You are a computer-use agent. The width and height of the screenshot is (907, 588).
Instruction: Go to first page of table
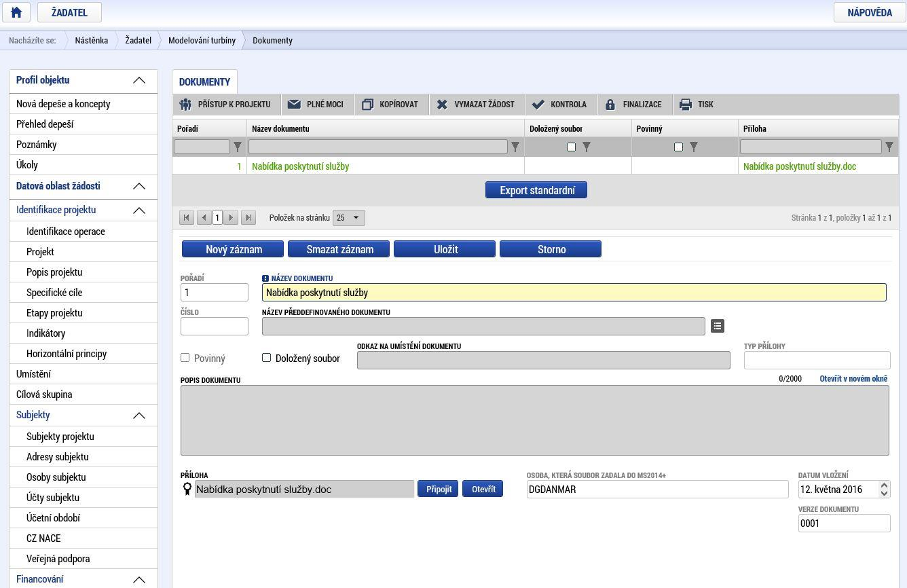(x=186, y=217)
